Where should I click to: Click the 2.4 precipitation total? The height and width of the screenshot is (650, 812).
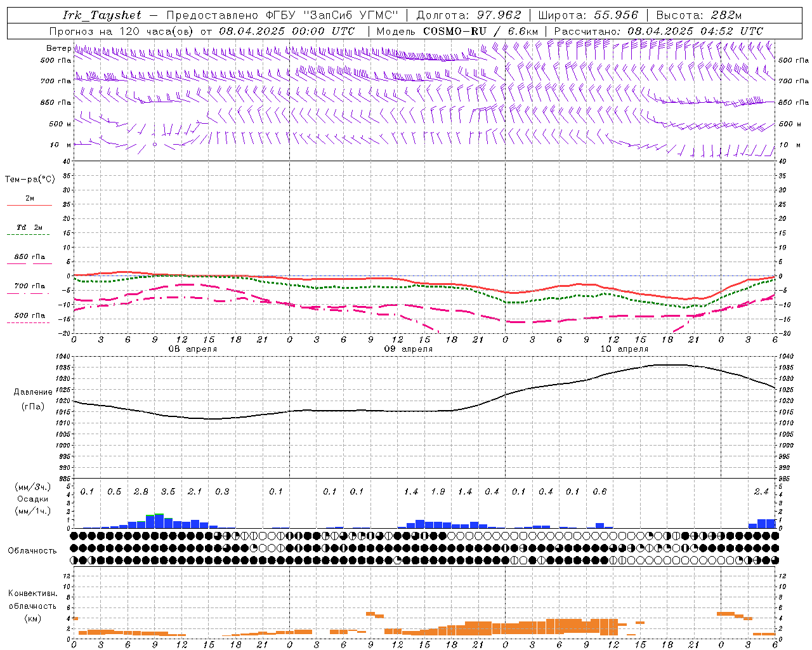click(x=761, y=492)
